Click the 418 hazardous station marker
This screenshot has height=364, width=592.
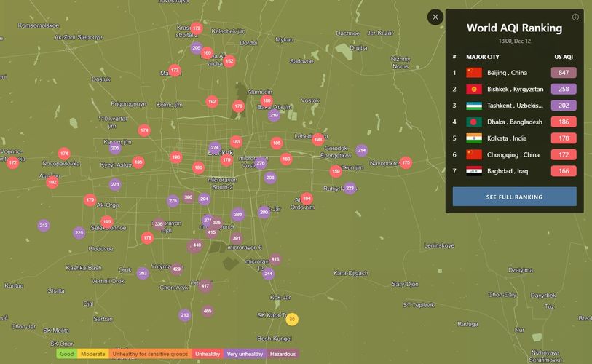click(x=275, y=259)
